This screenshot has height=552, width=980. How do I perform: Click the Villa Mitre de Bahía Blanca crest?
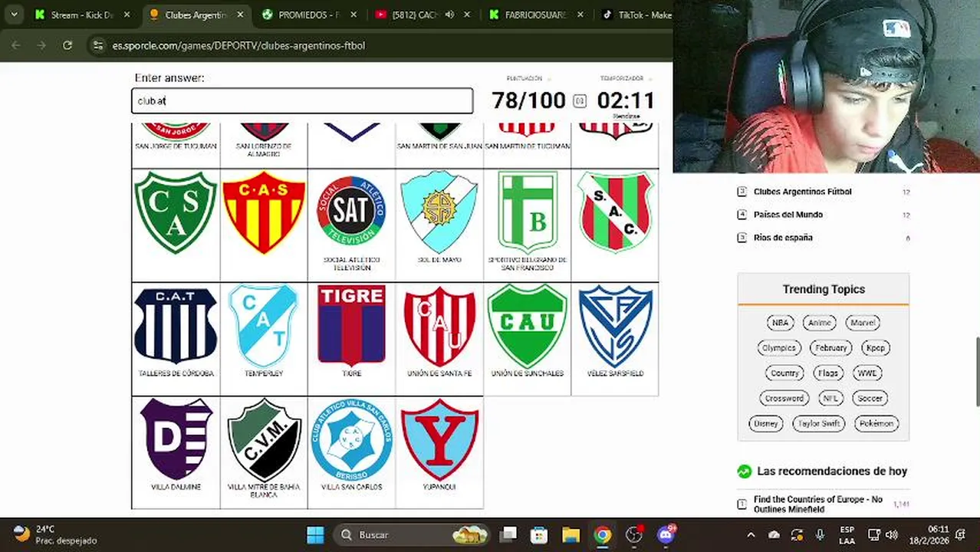point(264,439)
